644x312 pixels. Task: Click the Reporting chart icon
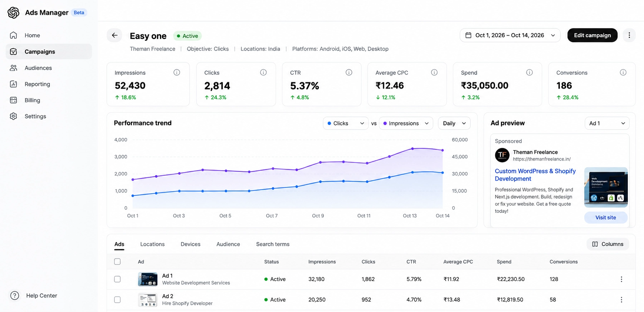click(14, 84)
